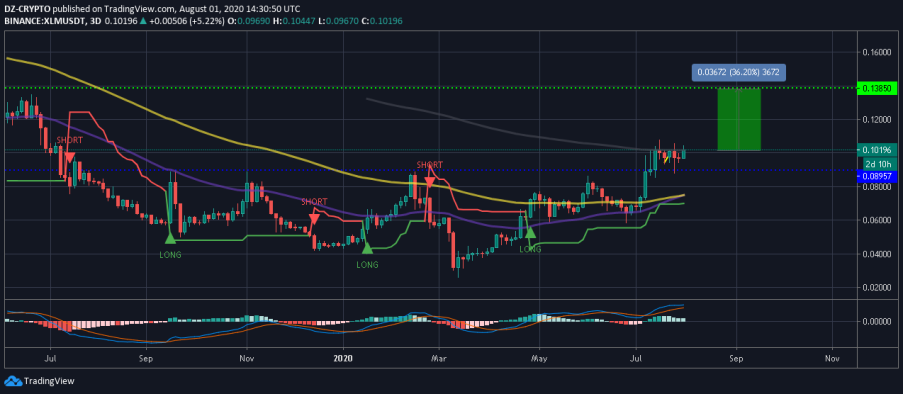Click the 0.04000 price scale label
Screen dimensions: 903x394
coord(878,253)
